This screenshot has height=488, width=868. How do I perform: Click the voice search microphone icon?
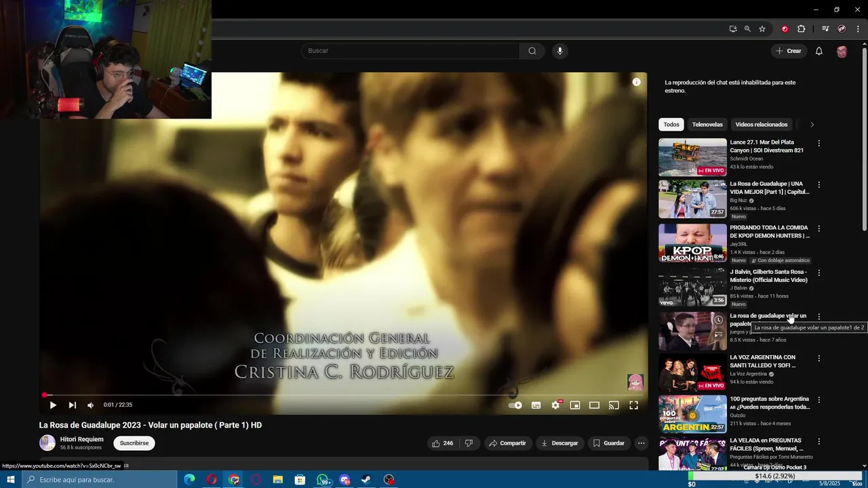(x=559, y=51)
